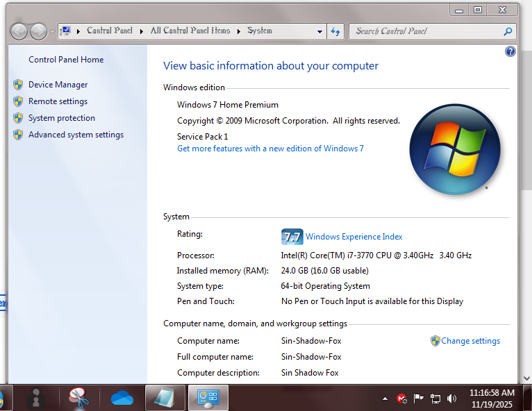Close the System window
The image size is (532, 411).
coord(502,10)
